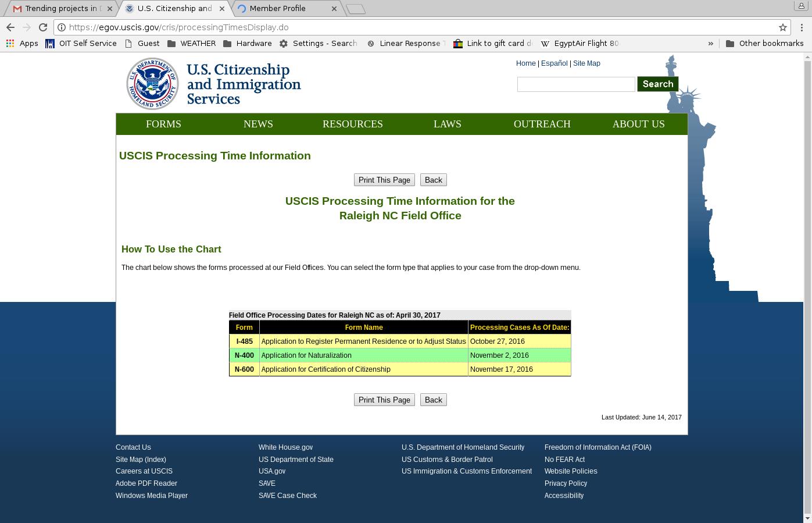The width and height of the screenshot is (812, 523).
Task: Click the address bar URL
Action: 178,27
